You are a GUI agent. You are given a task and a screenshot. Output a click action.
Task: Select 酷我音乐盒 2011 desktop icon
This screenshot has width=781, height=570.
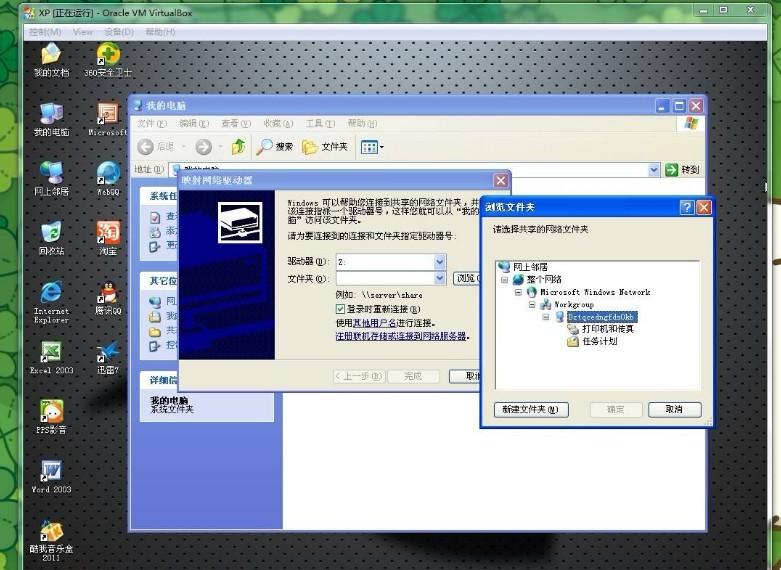tap(51, 541)
